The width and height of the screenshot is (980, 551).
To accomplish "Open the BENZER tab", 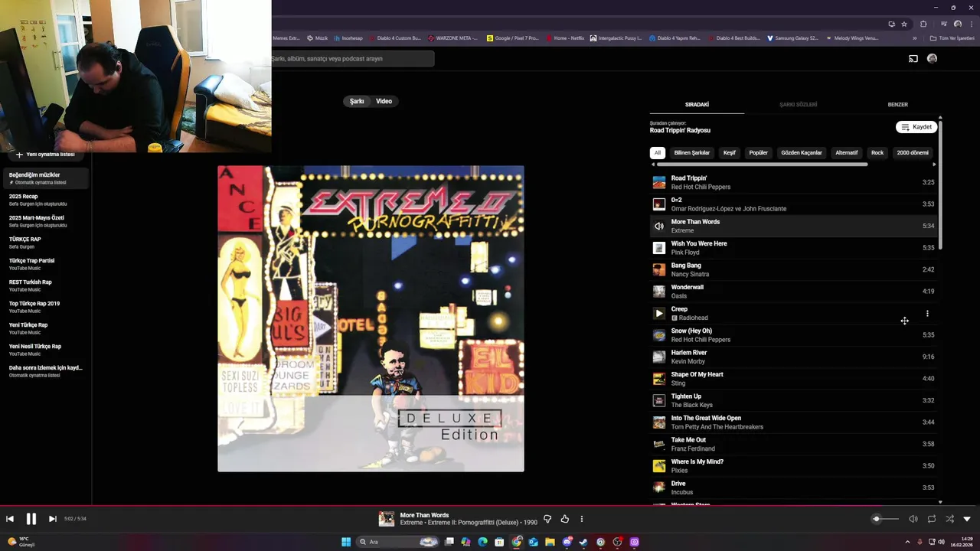I will [x=897, y=105].
